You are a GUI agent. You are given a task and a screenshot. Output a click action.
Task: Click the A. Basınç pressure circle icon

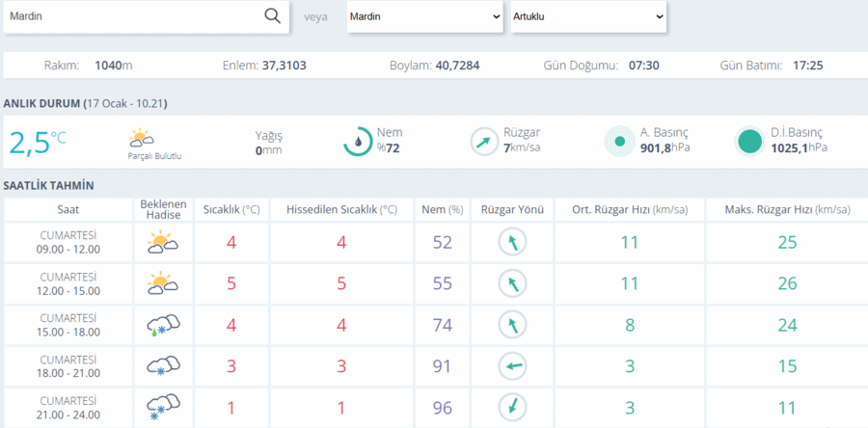(x=620, y=142)
